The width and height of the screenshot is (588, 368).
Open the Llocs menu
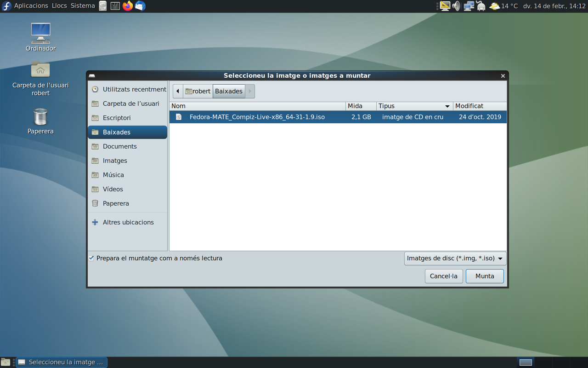click(59, 6)
